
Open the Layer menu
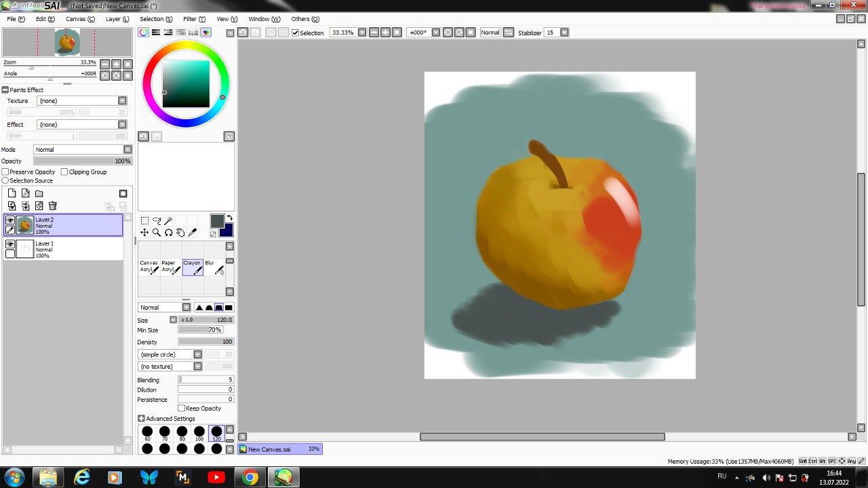tap(117, 19)
